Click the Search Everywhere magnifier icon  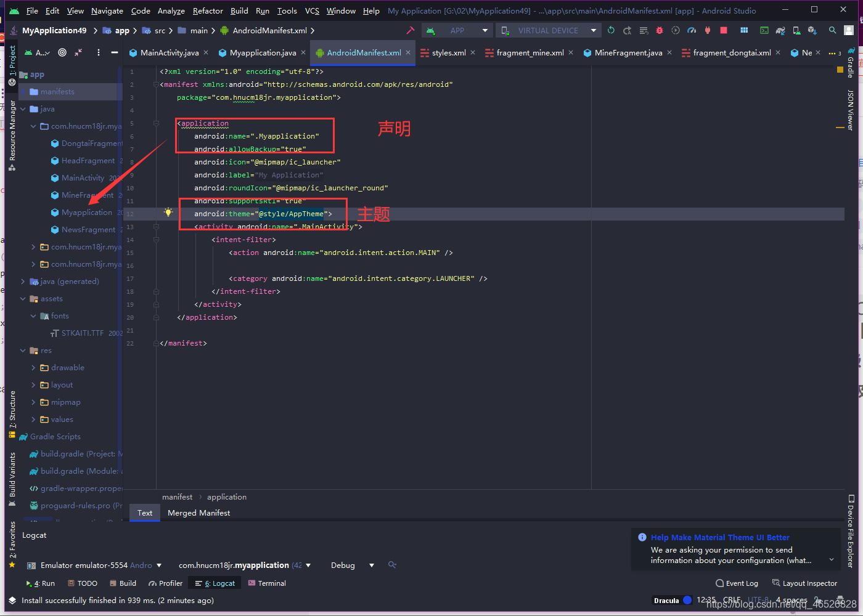[x=833, y=30]
